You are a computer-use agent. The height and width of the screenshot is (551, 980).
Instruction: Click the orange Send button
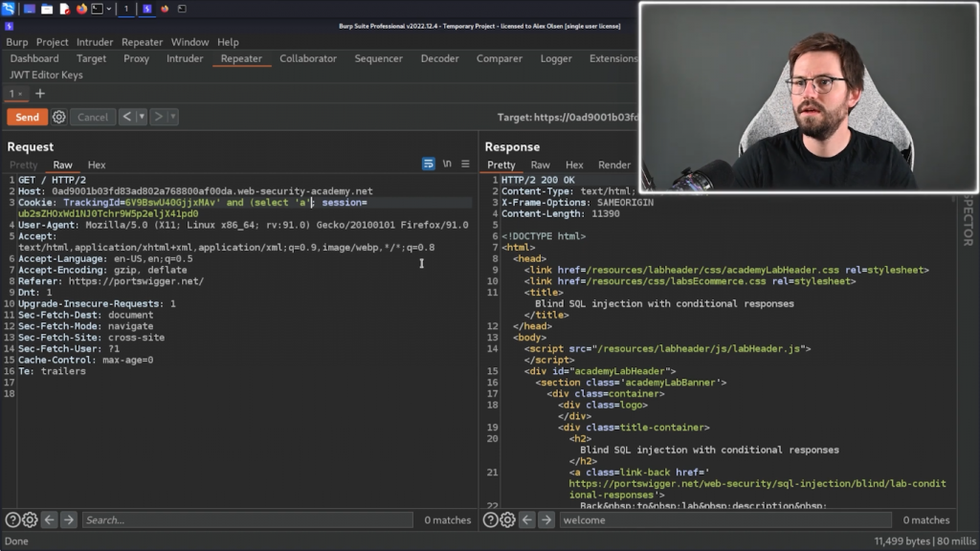27,117
